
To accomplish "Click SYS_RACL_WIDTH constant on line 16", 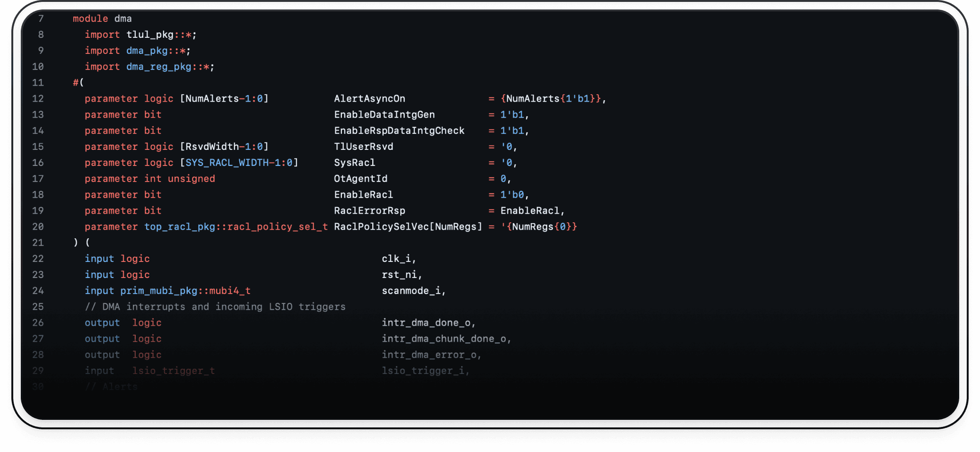I will coord(227,163).
